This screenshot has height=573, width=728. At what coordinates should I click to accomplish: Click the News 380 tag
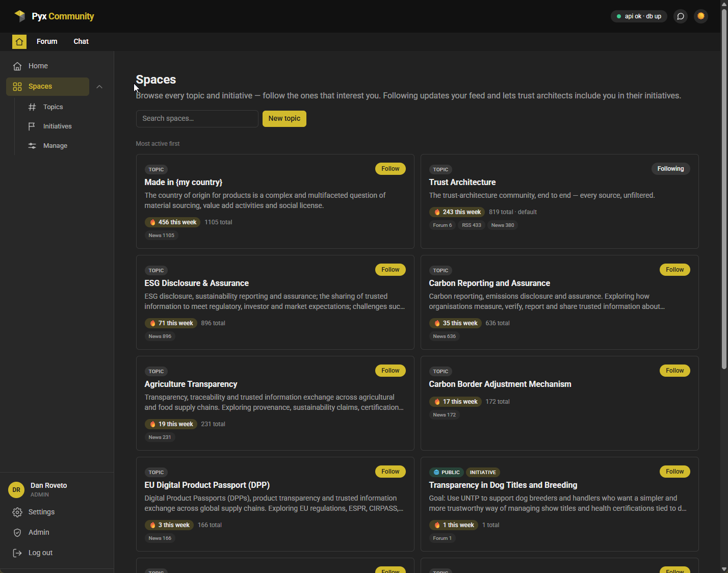click(503, 225)
